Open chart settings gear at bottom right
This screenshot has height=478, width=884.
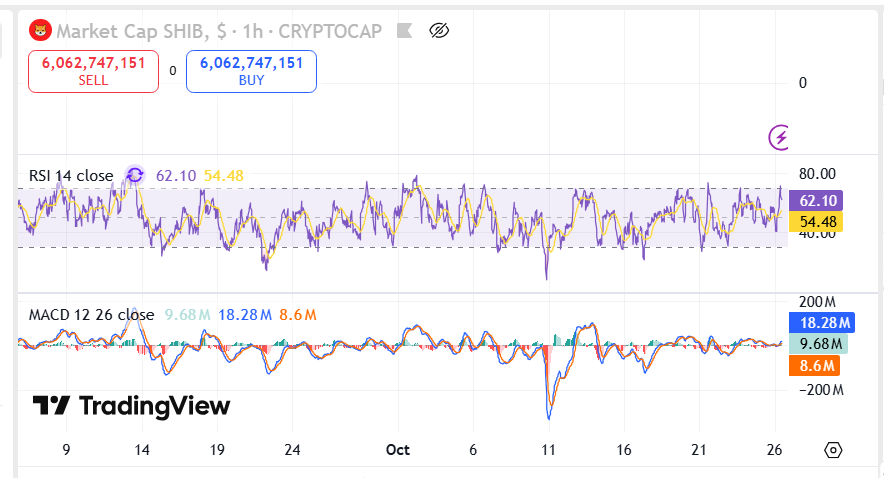coord(833,450)
